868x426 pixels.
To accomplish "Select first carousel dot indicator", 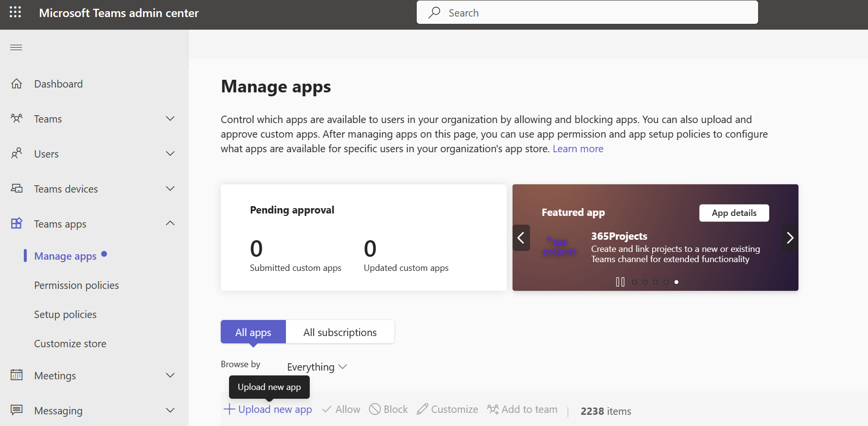I will click(x=635, y=282).
